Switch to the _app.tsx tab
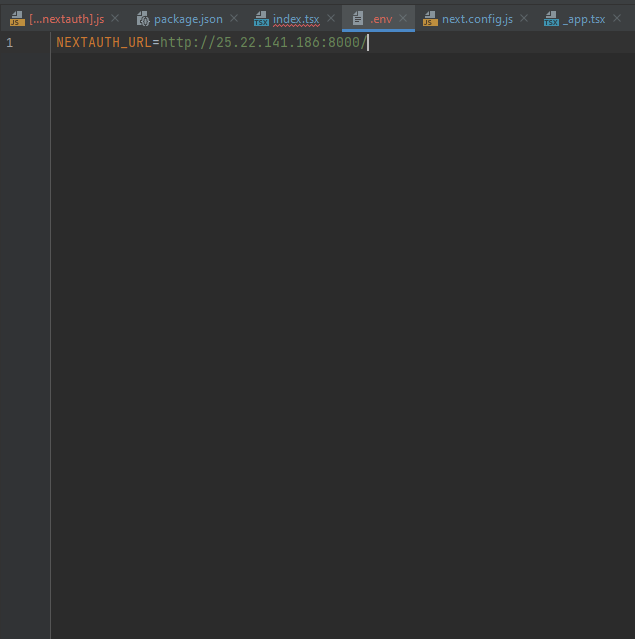635x639 pixels. (x=584, y=19)
